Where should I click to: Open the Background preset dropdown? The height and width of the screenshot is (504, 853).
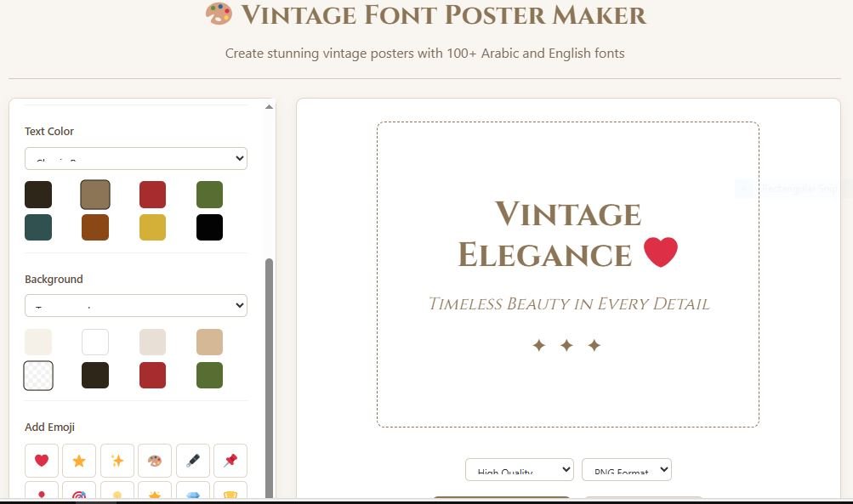136,306
